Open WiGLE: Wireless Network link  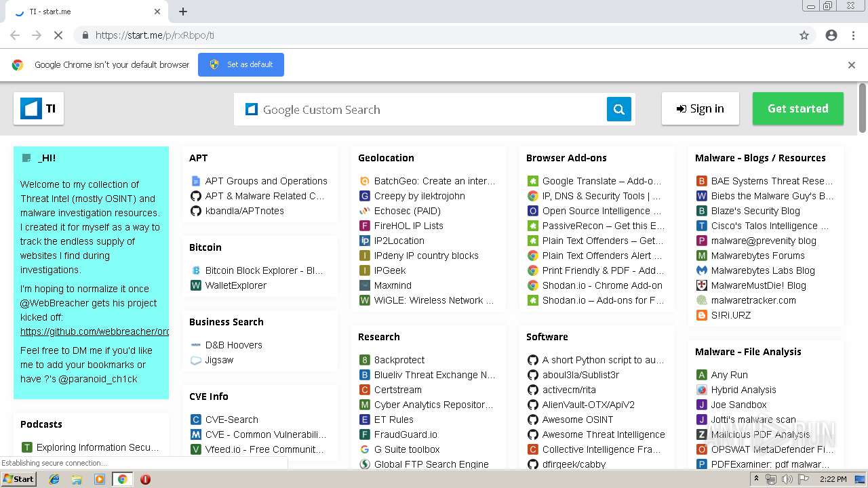(434, 300)
